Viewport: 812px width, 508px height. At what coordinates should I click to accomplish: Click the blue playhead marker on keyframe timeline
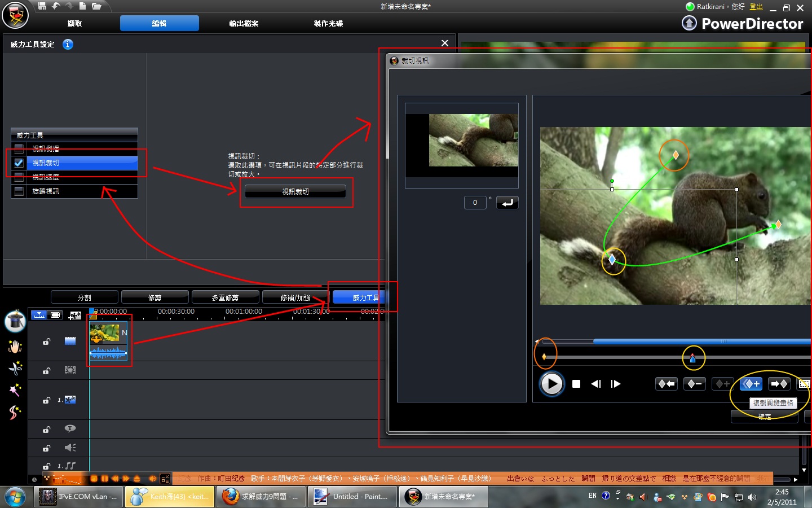(x=692, y=358)
